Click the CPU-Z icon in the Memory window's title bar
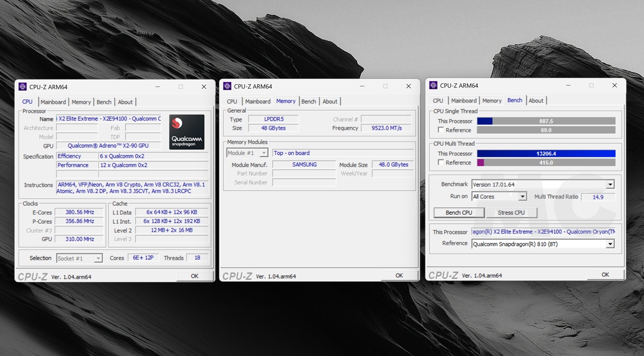Screen dimensions: 644x356 pos(227,86)
